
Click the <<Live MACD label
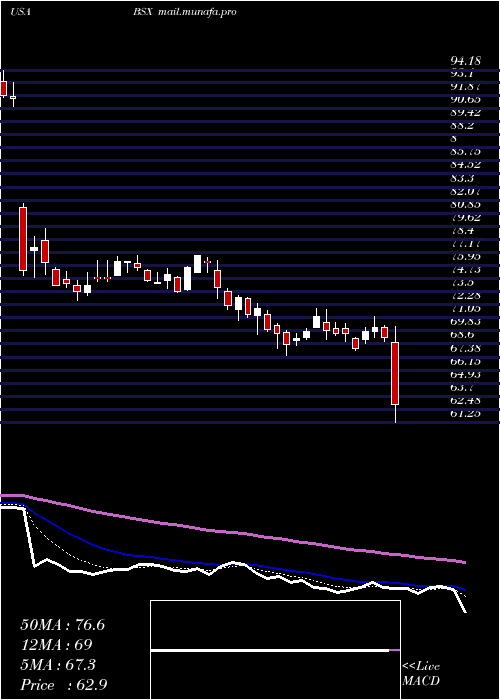[x=421, y=673]
